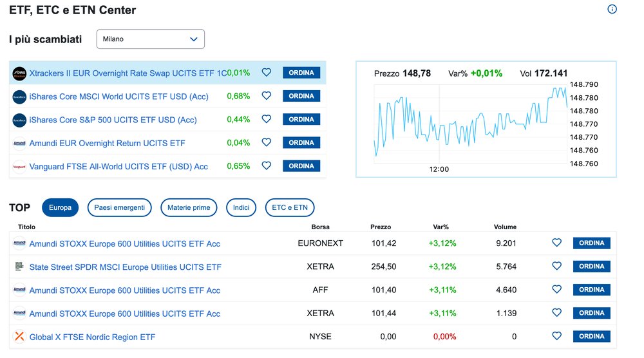Image resolution: width=644 pixels, height=358 pixels.
Task: Click ORDINA for iShares Core S&P 500
Action: pos(301,120)
